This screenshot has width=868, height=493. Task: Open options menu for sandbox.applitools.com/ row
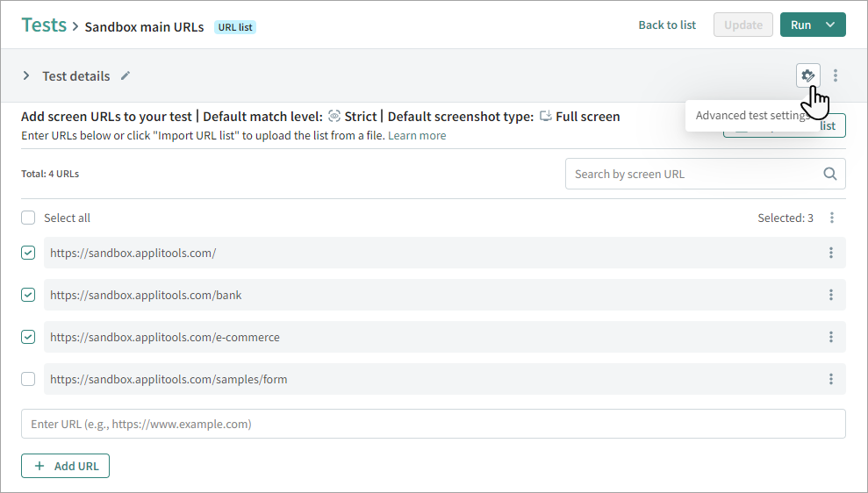[830, 253]
